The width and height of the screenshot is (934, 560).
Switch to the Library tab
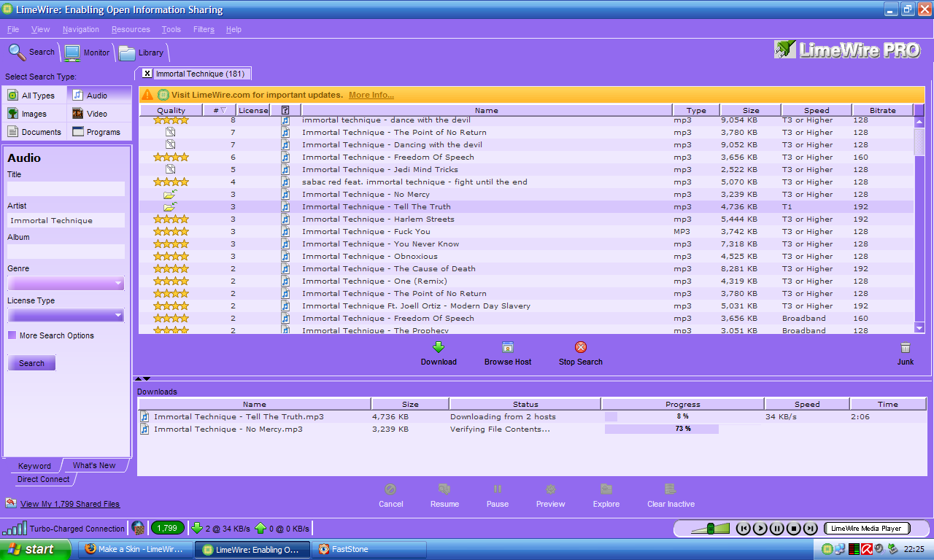[142, 52]
